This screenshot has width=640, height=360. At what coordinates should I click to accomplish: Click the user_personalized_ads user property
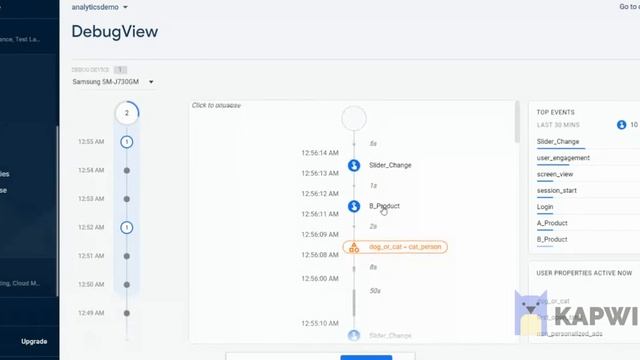pyautogui.click(x=569, y=334)
